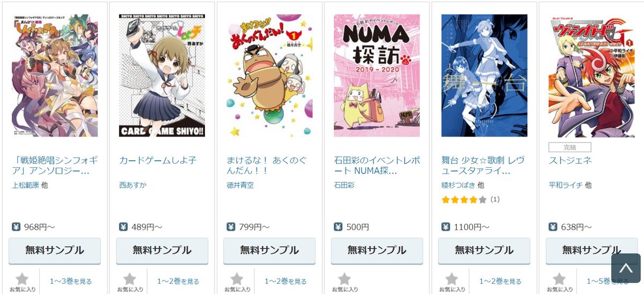
Task: Star the NUMA探訪 book as favorite
Action: click(344, 279)
